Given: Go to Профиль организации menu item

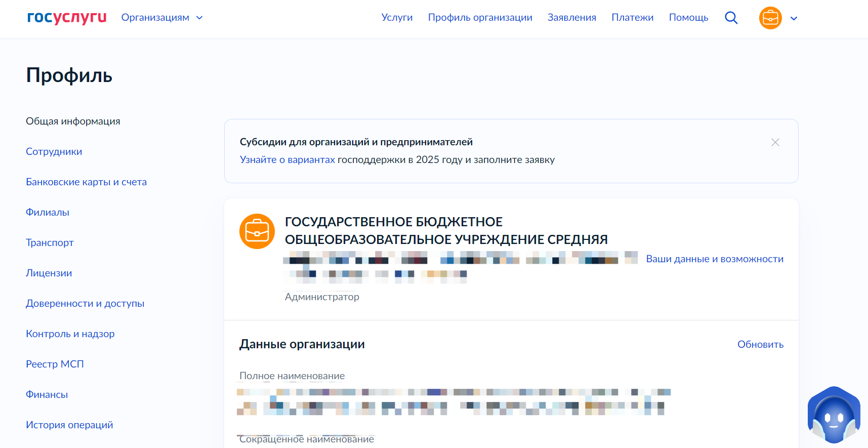Looking at the screenshot, I should [480, 18].
